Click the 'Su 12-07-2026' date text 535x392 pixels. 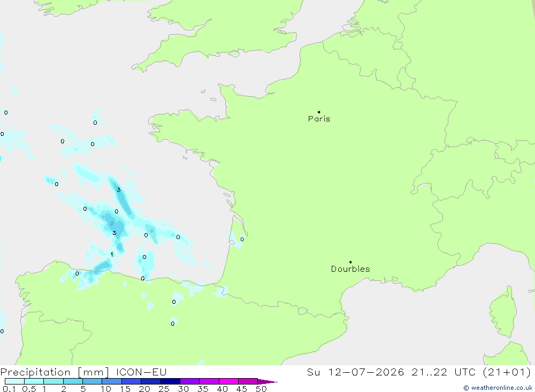pyautogui.click(x=355, y=372)
